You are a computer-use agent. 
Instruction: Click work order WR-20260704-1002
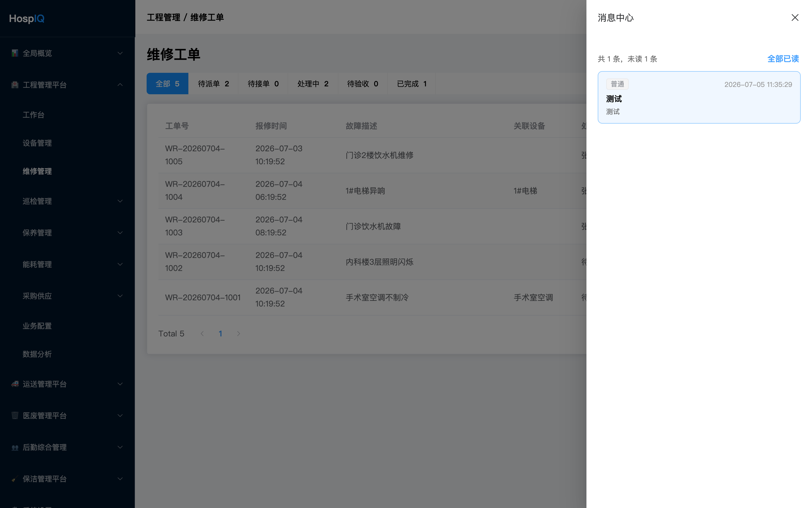[195, 262]
